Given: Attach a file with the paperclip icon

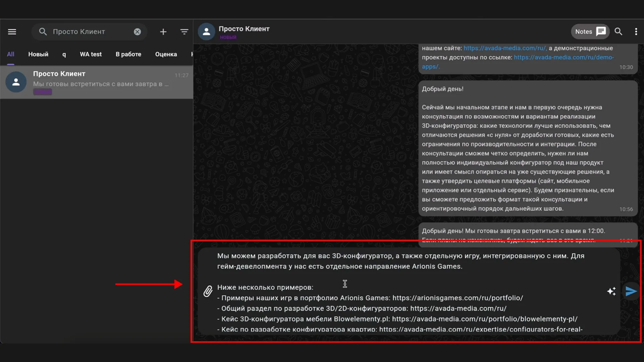Looking at the screenshot, I should 208,291.
